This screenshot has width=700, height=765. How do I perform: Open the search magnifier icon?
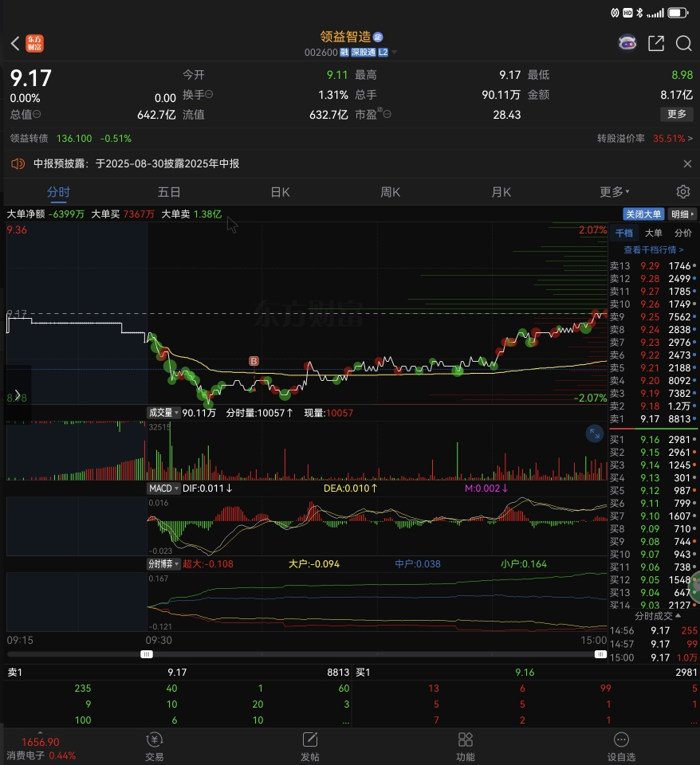pyautogui.click(x=683, y=43)
